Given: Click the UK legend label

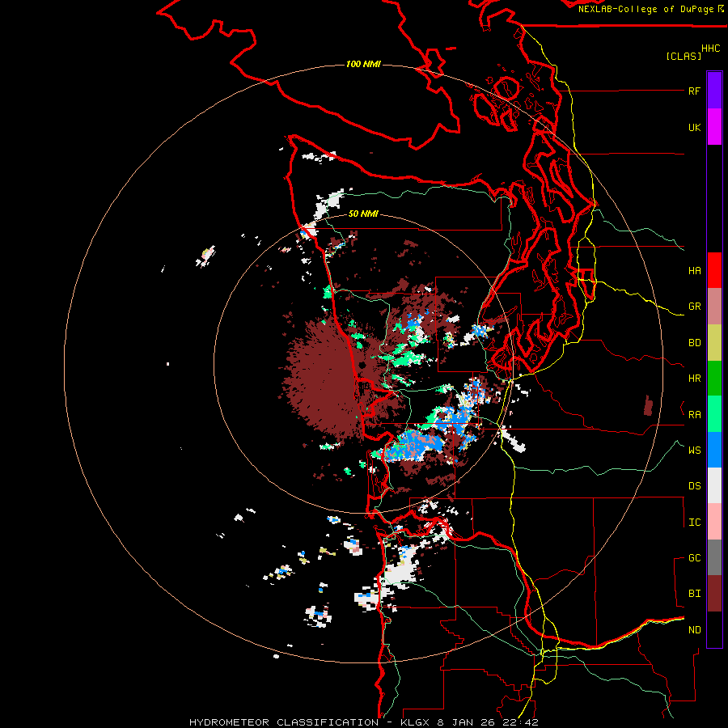Looking at the screenshot, I should 694,127.
